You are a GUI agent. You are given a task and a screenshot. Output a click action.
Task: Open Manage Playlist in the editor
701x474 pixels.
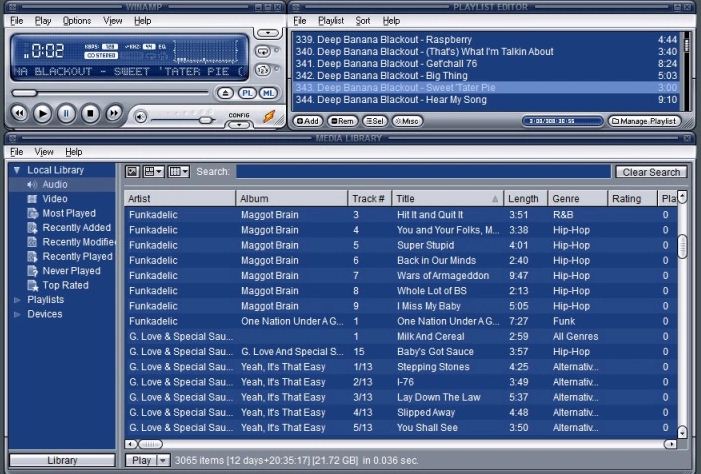[x=644, y=121]
